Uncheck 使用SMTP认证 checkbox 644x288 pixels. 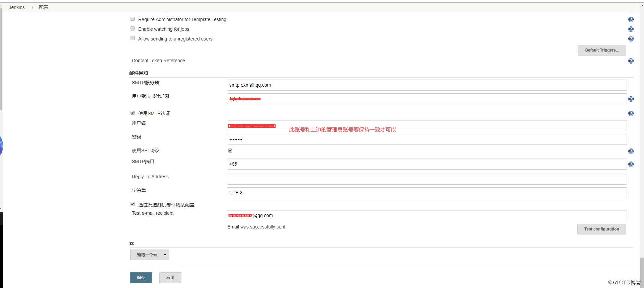tap(133, 113)
